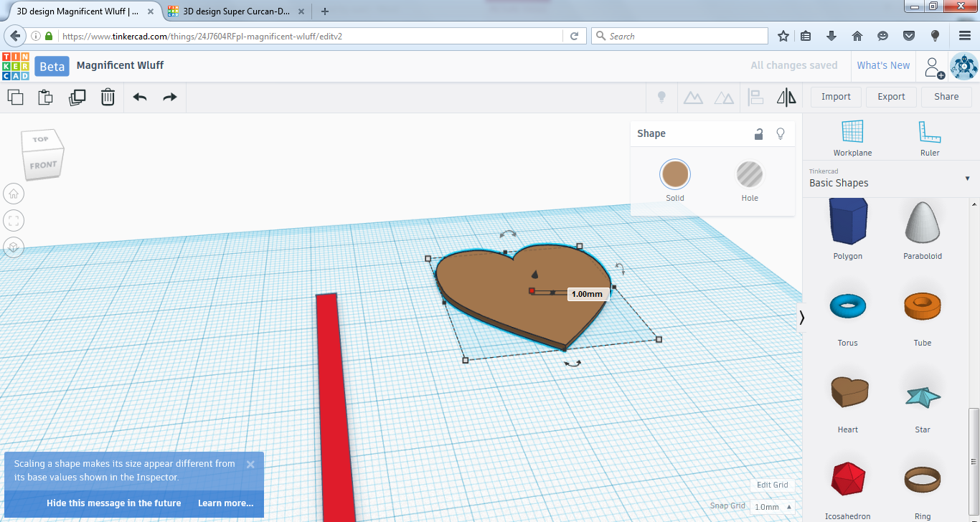Select the 3D design Magnificent Wluff tab
Viewport: 980px width, 522px height.
click(79, 11)
